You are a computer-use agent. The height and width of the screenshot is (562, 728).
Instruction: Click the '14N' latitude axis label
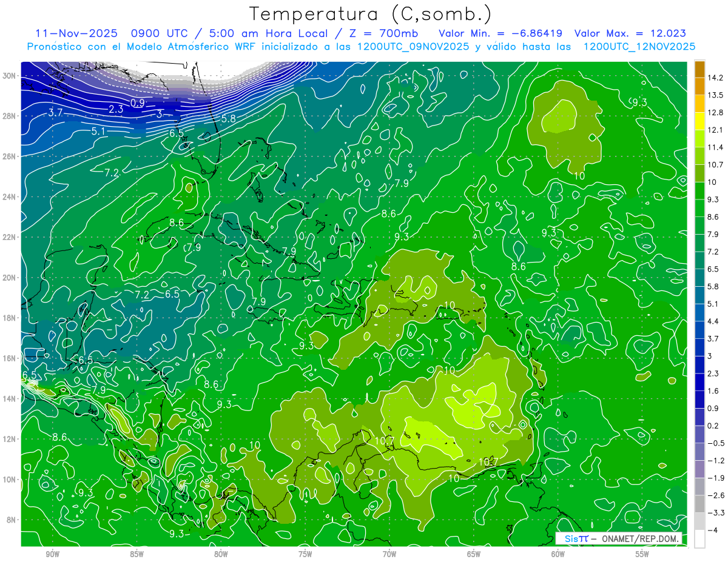(10, 398)
